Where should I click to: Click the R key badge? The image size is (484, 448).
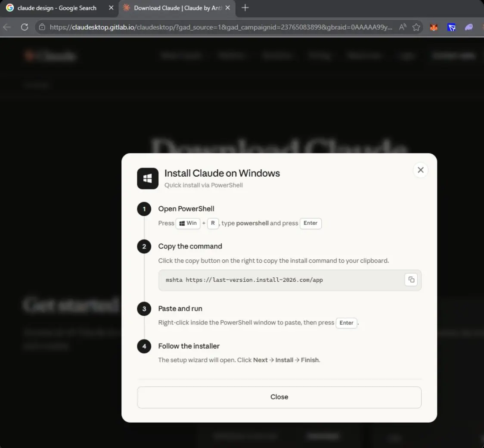tap(213, 223)
